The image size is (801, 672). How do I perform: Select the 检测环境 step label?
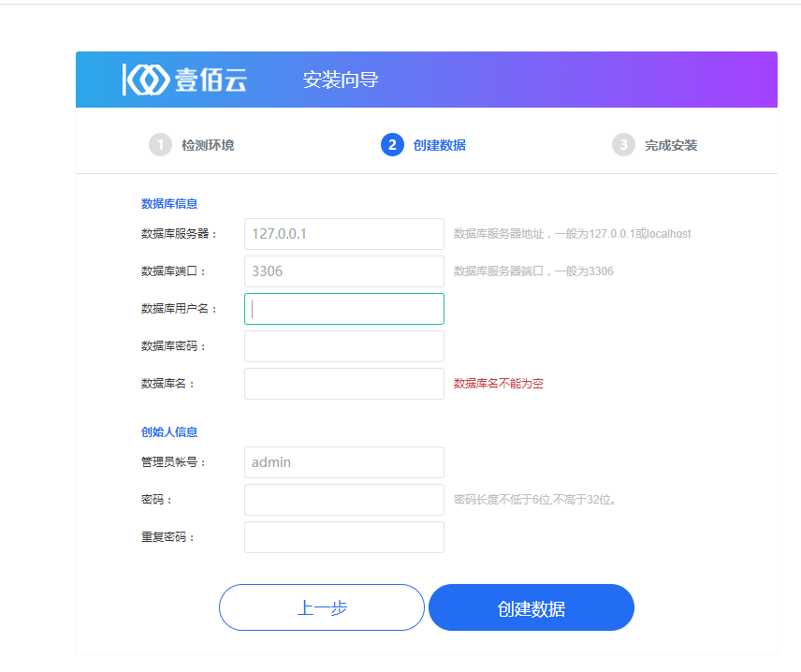208,146
